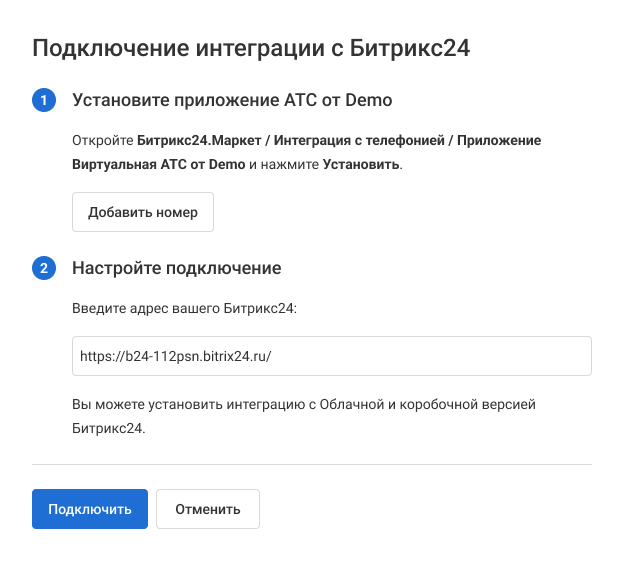This screenshot has height=561, width=624.
Task: Click the horizontal divider above the buttons
Action: (312, 464)
